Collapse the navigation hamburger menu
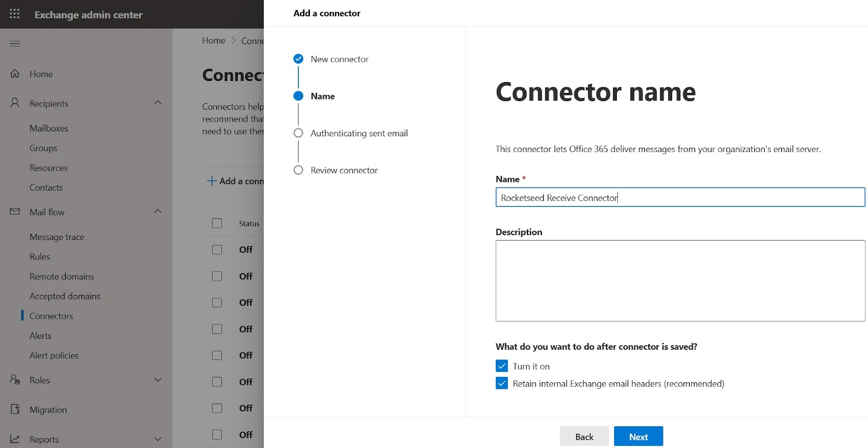This screenshot has width=868, height=448. pyautogui.click(x=15, y=43)
